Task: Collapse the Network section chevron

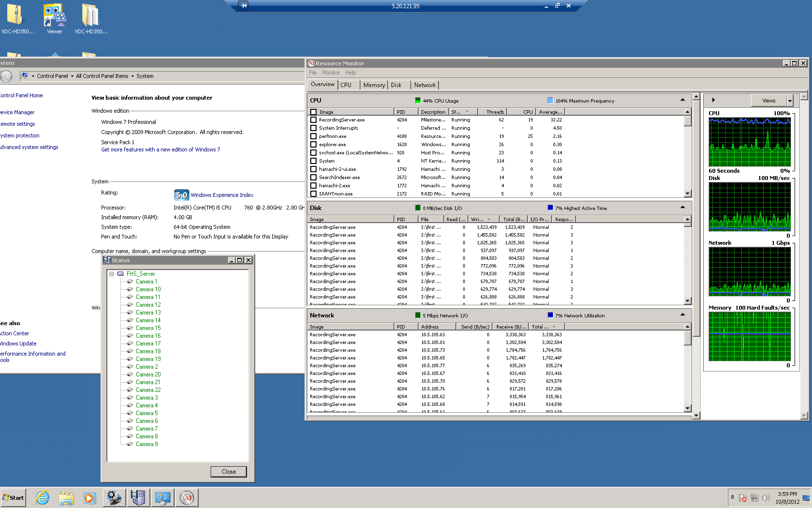Action: 682,315
